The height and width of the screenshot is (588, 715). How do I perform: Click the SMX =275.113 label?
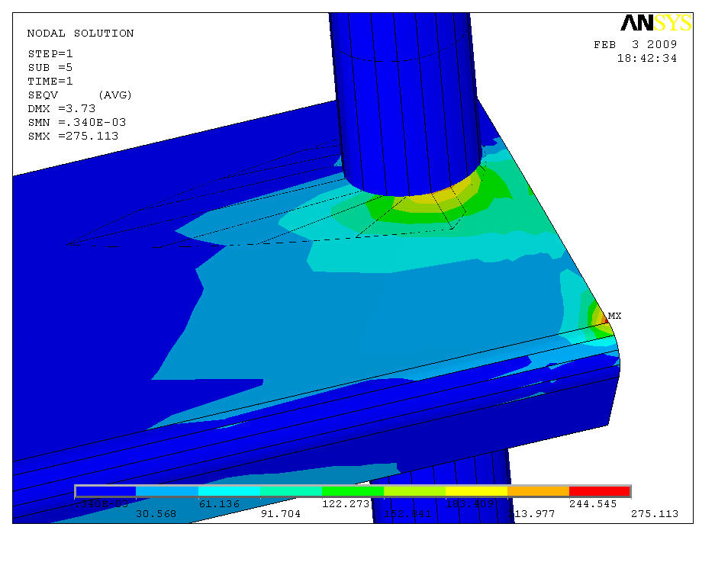(x=73, y=137)
